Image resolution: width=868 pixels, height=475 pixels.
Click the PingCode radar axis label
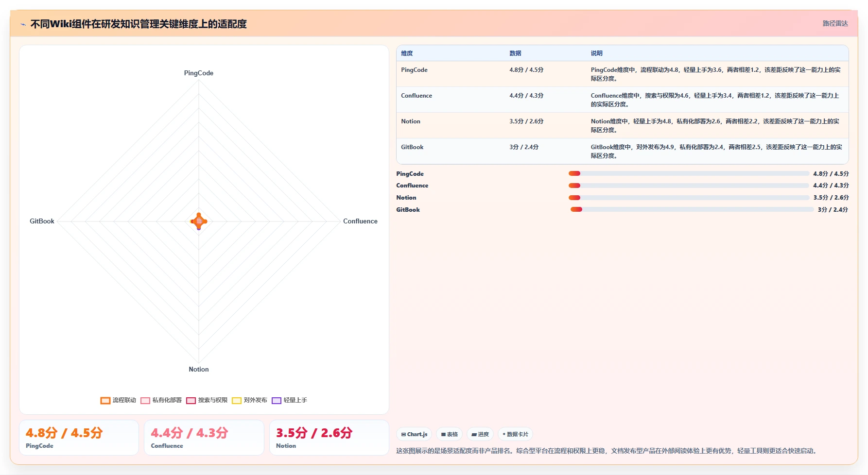pyautogui.click(x=199, y=73)
